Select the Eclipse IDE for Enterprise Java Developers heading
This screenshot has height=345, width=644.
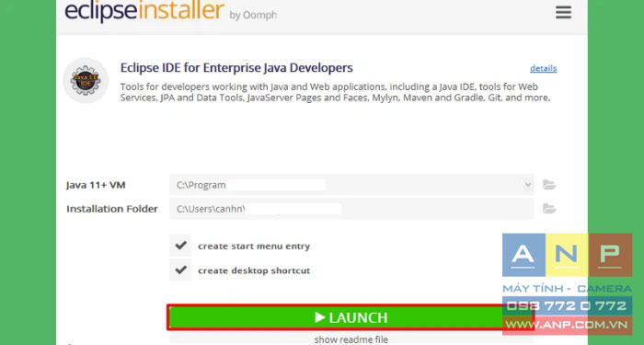click(x=236, y=68)
